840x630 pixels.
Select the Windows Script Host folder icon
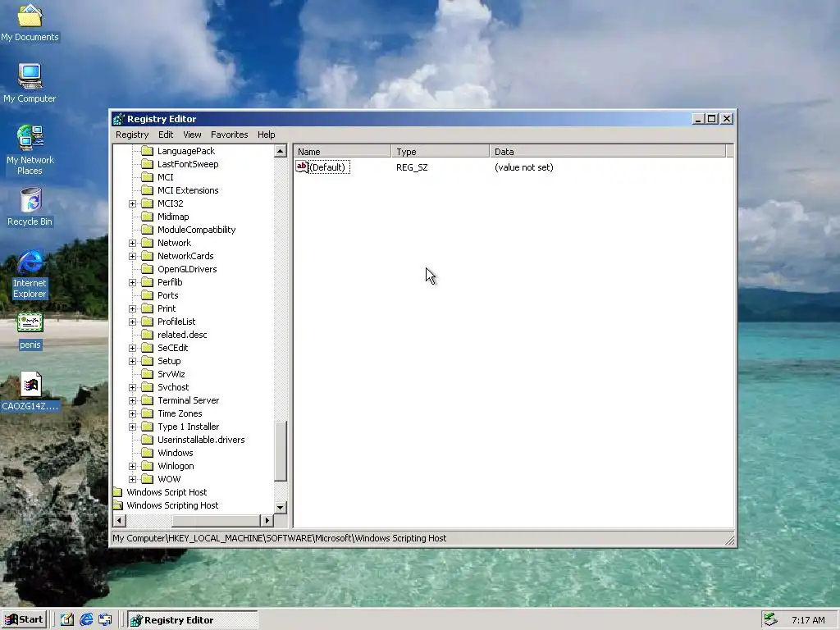[x=117, y=492]
